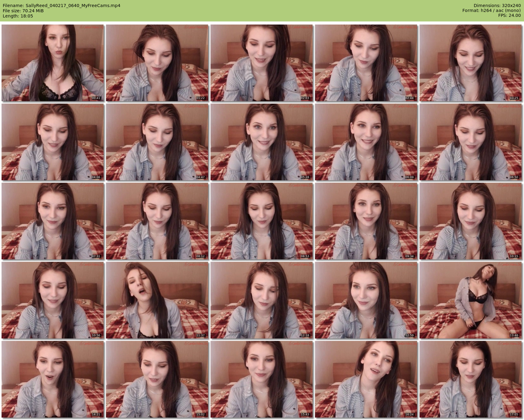Image resolution: width=524 pixels, height=420 pixels.
Task: Click the "Length: 18:05" text
Action: pyautogui.click(x=18, y=16)
